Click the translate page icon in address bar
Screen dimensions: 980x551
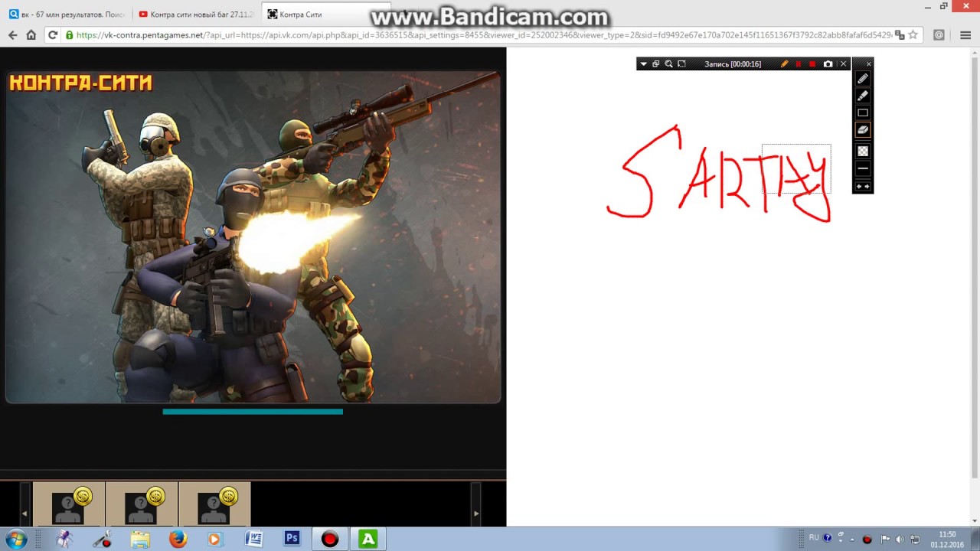coord(900,35)
